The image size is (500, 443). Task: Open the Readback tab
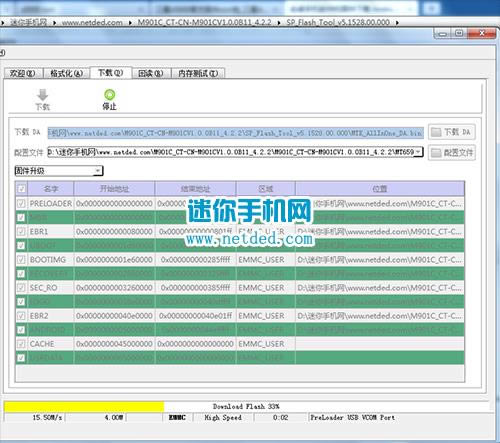151,73
